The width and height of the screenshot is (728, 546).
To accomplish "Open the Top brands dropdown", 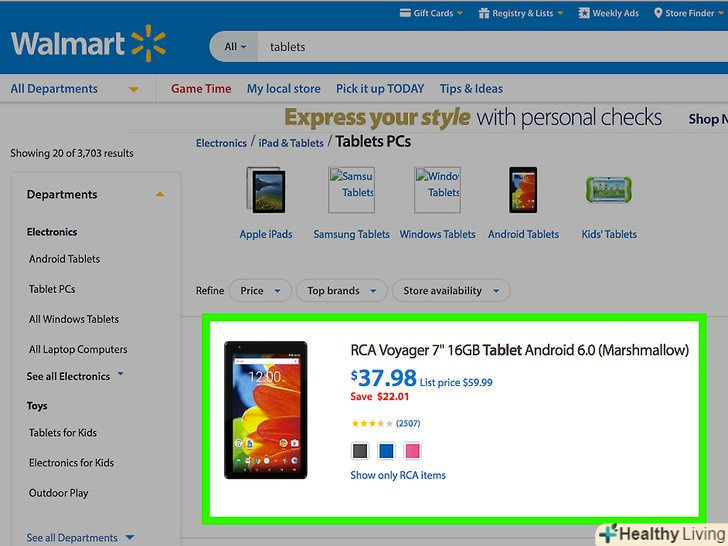I will pos(342,291).
